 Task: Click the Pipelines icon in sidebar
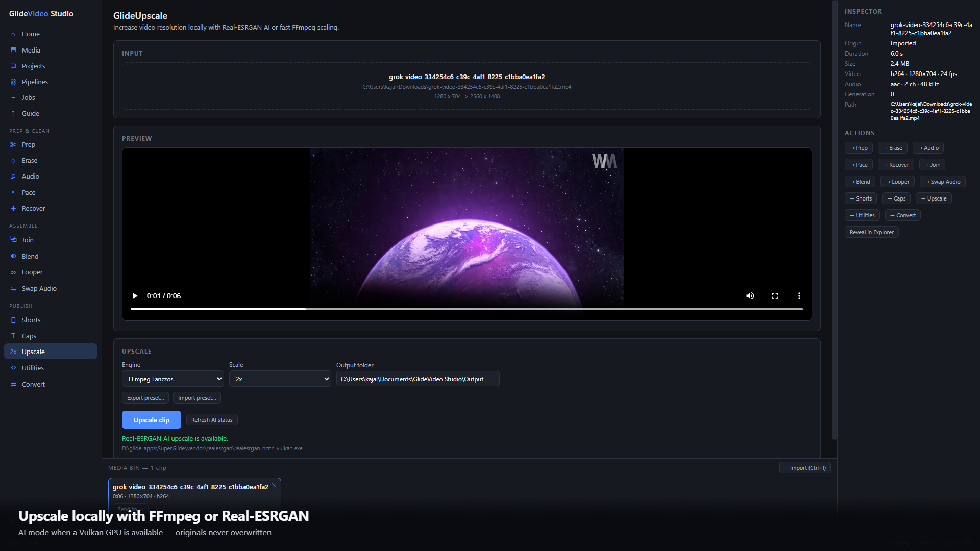point(13,82)
